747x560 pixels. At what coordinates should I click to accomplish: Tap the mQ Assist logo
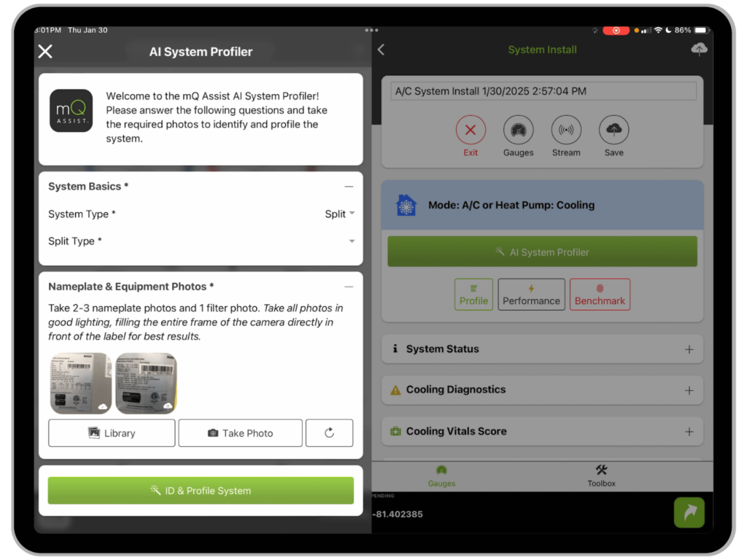pos(71,110)
